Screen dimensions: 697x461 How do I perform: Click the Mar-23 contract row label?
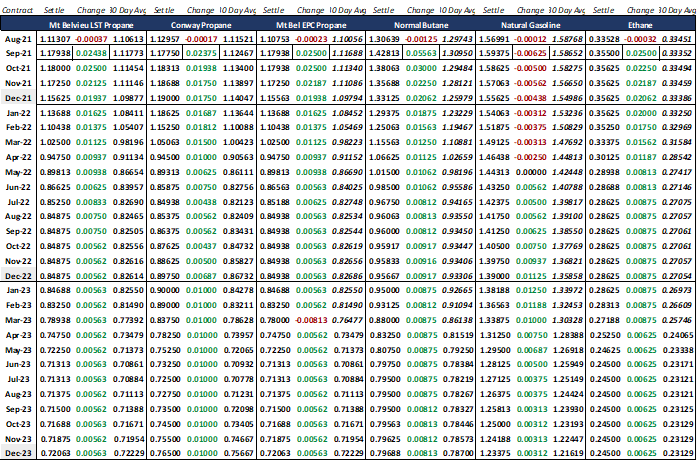pos(18,320)
